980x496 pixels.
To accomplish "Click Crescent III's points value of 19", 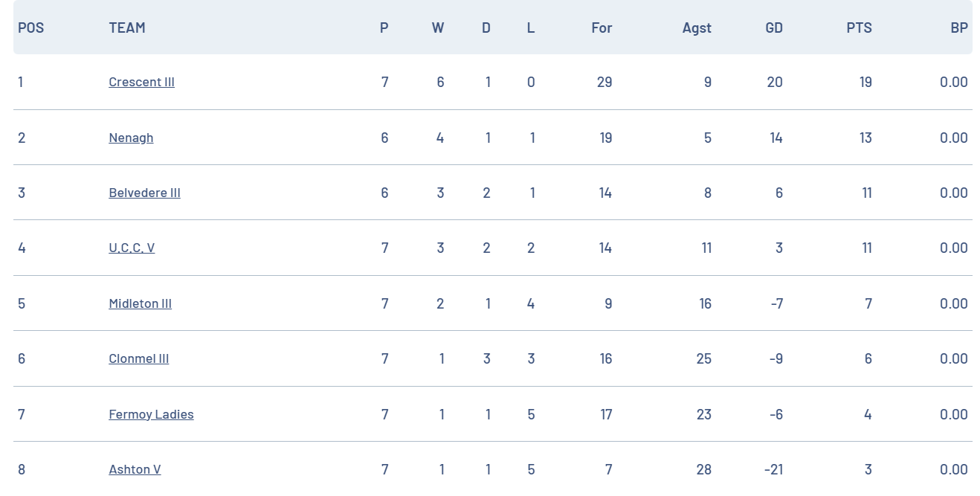I will pos(865,82).
